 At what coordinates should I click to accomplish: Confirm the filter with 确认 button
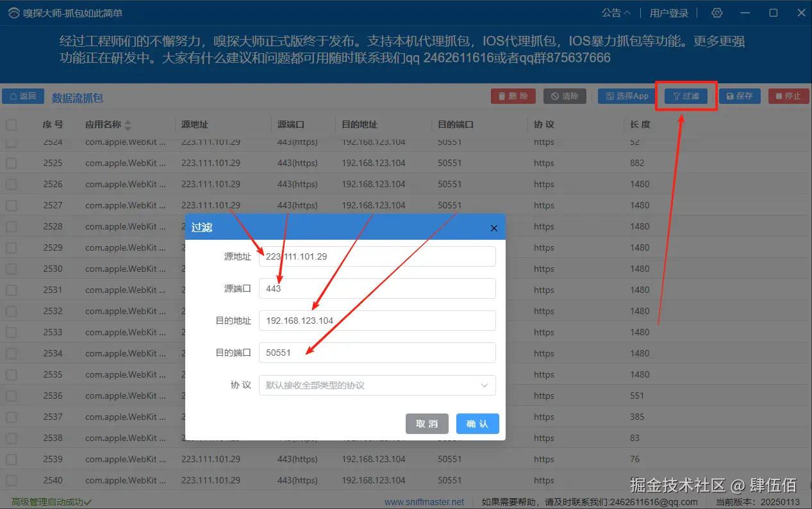click(x=477, y=423)
